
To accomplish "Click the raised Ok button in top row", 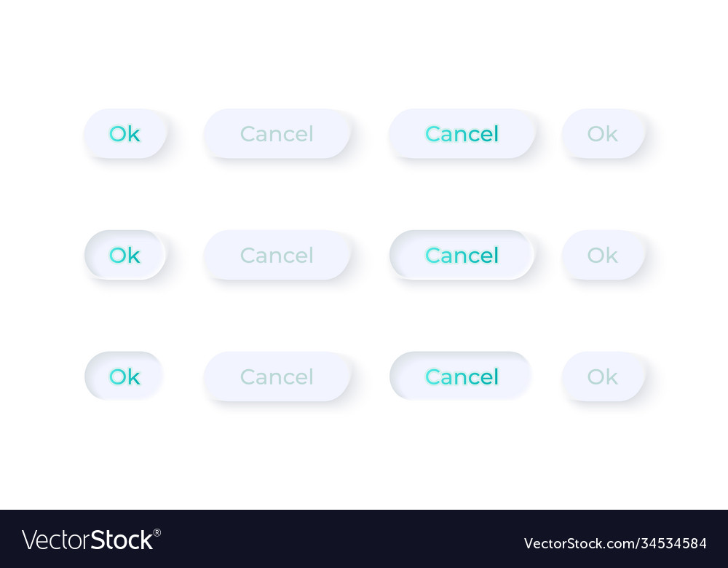I will point(125,134).
